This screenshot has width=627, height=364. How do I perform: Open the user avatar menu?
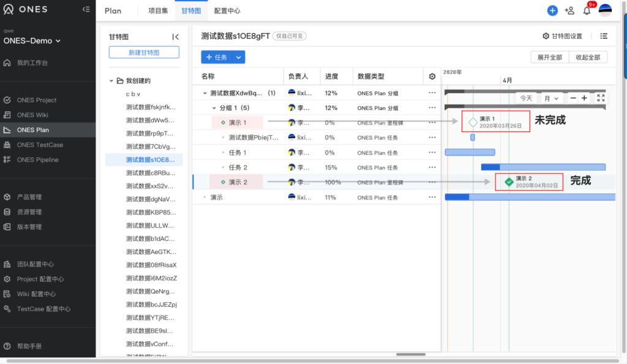[x=605, y=10]
